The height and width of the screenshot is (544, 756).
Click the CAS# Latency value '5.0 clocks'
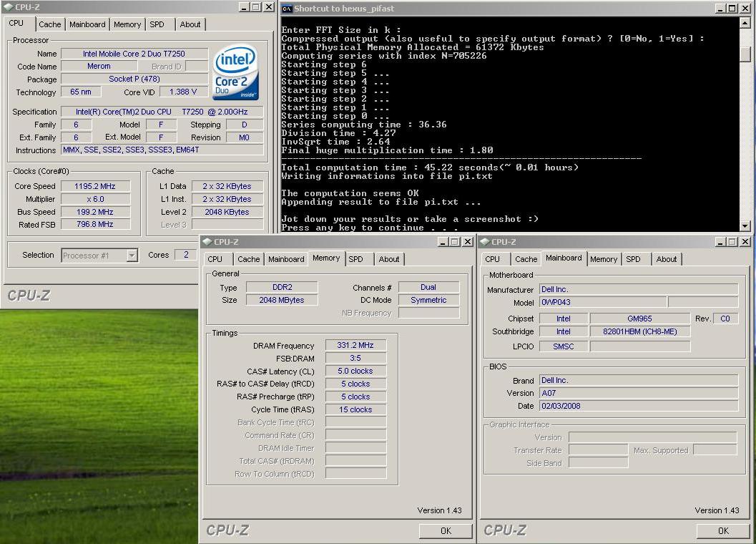(x=355, y=371)
